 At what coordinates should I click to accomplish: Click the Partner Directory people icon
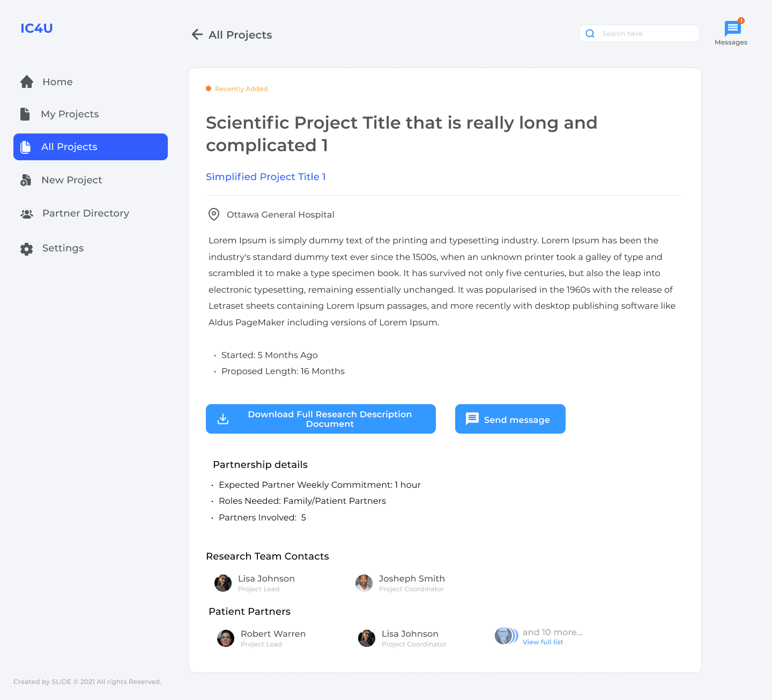27,214
